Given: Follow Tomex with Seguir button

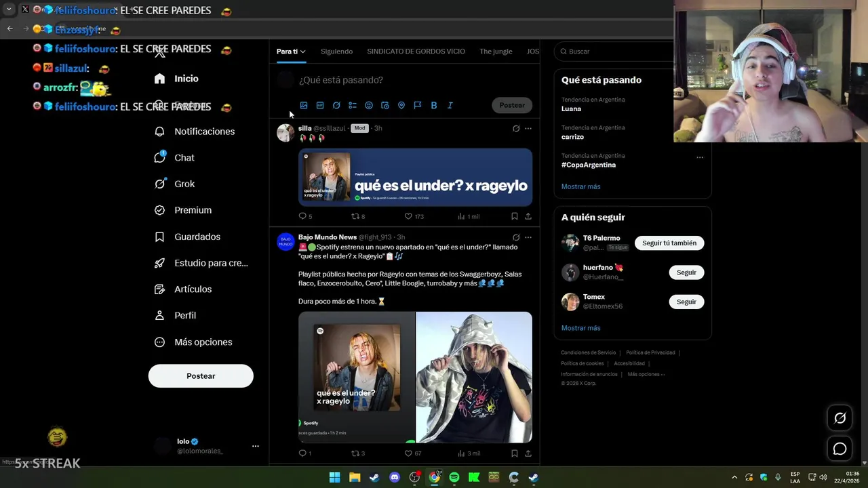Looking at the screenshot, I should point(686,302).
